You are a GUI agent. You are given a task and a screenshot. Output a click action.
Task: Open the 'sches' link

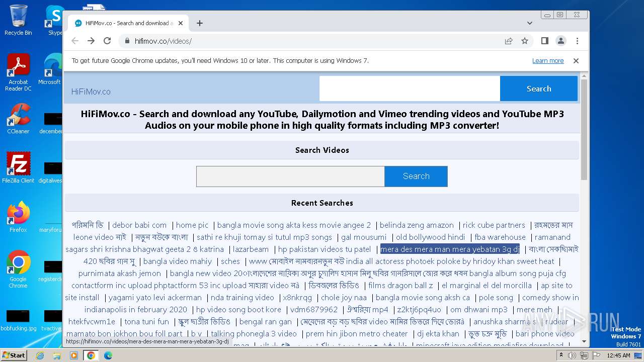tap(230, 261)
